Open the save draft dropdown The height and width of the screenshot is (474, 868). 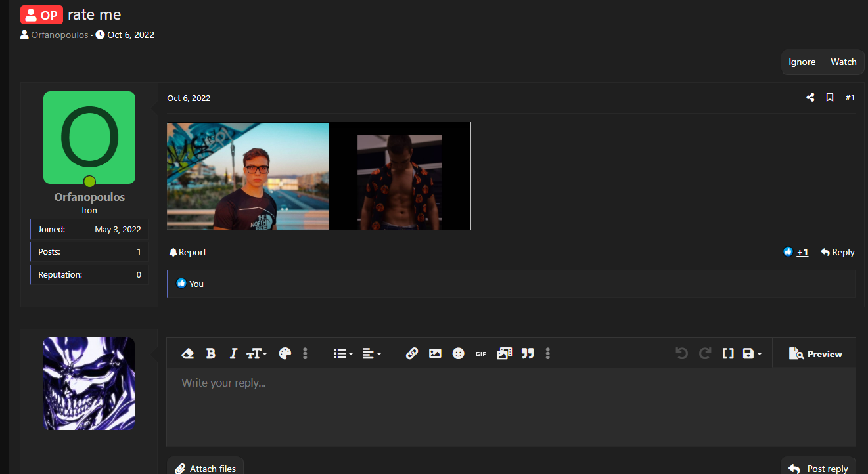pyautogui.click(x=752, y=354)
